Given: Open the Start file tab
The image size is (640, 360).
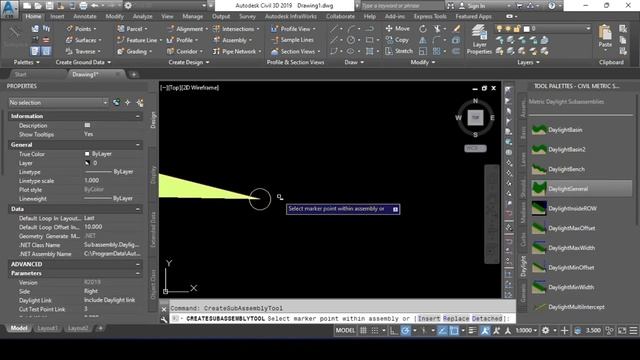Looking at the screenshot, I should [20, 74].
